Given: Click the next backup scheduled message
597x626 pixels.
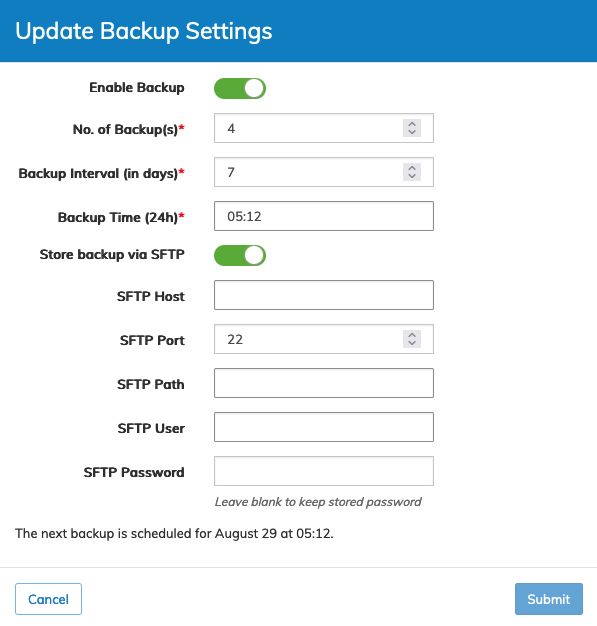Looking at the screenshot, I should [x=174, y=533].
